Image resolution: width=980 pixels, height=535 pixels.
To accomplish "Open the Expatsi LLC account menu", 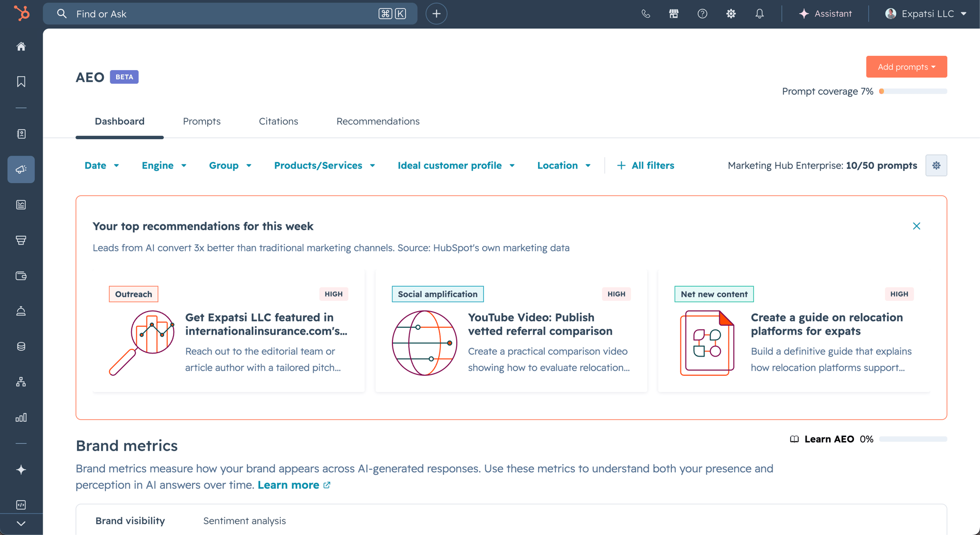I will [926, 14].
